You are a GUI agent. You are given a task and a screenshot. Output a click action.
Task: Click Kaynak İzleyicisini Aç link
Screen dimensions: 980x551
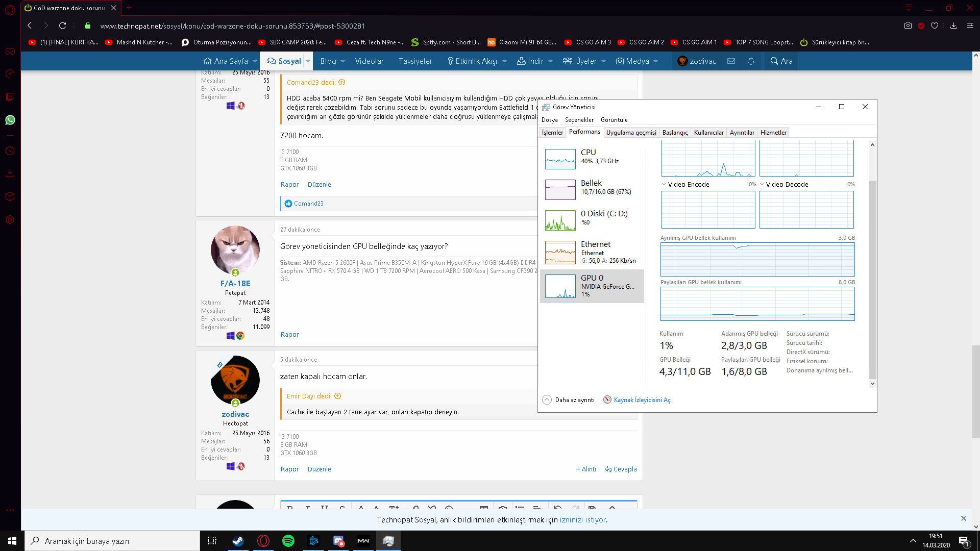(x=642, y=399)
